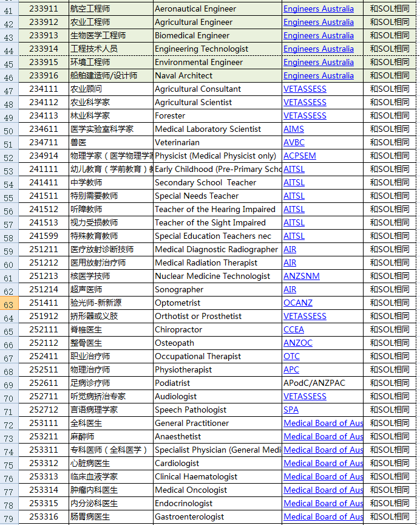This screenshot has width=420, height=525.
Task: Select the 'APodC/ANZPAC' cell
Action: [323, 383]
